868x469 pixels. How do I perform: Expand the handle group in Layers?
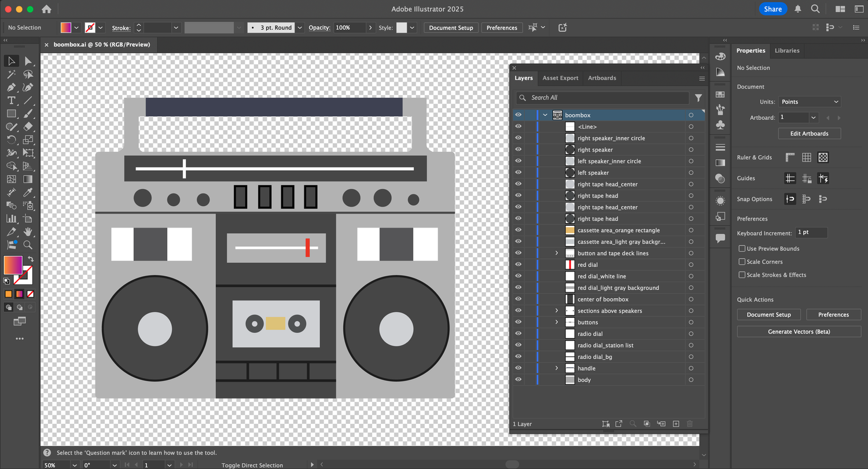coord(557,368)
